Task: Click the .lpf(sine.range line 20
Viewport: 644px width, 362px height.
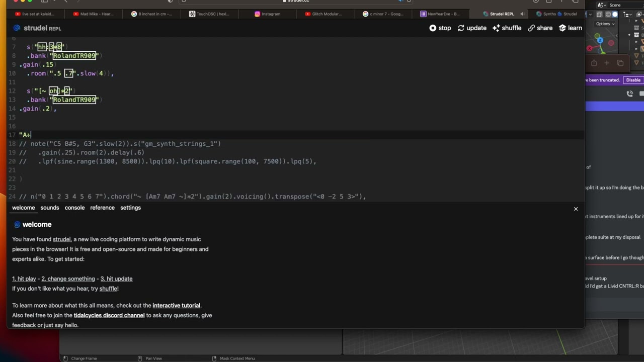Action: (168, 161)
